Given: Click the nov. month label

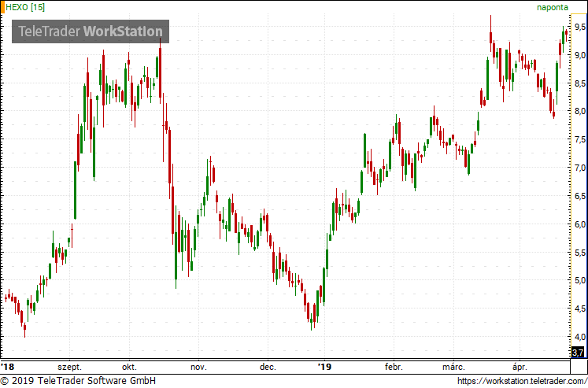Looking at the screenshot, I should 198,367.
